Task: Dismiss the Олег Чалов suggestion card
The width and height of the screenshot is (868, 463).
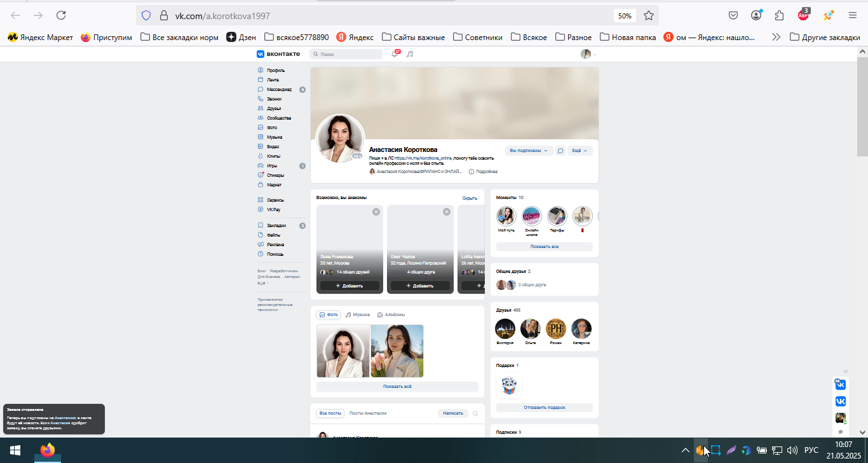Action: click(x=447, y=212)
